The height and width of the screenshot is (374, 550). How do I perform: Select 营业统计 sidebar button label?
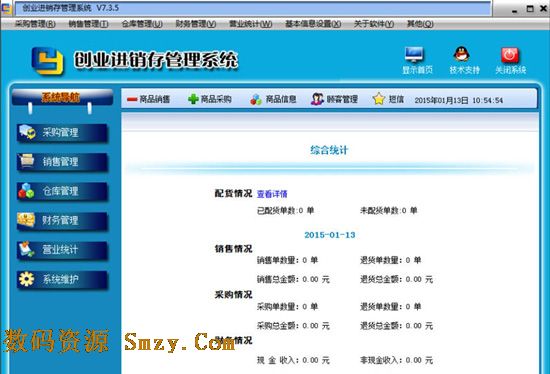(x=60, y=250)
